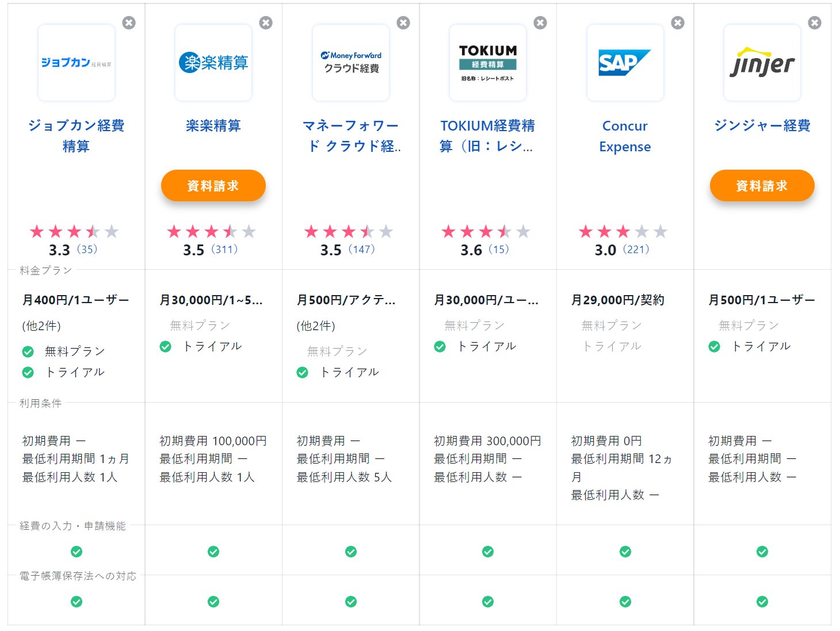Open the TOKIUM logo image
The image size is (840, 631).
point(488,63)
